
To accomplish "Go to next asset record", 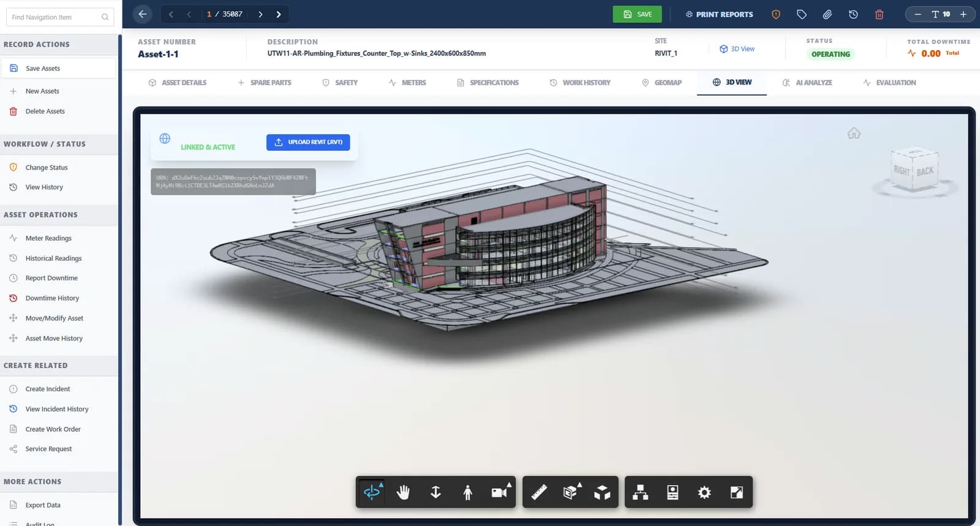I will (x=260, y=14).
